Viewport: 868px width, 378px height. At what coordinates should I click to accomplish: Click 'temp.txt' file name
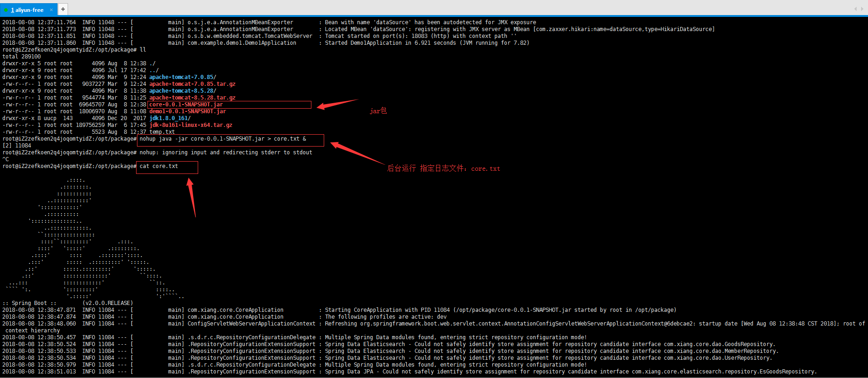pyautogui.click(x=162, y=132)
